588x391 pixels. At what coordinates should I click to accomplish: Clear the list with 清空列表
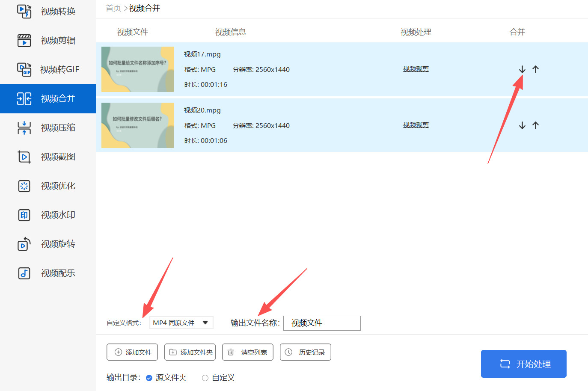[x=248, y=352]
